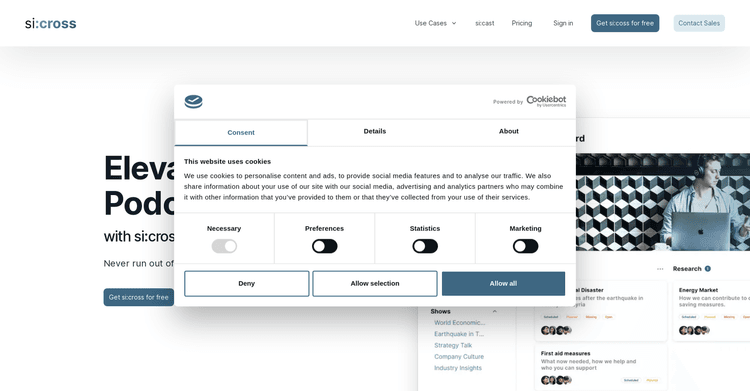Collapse the Shows list chevron
The width and height of the screenshot is (750, 391).
(495, 312)
